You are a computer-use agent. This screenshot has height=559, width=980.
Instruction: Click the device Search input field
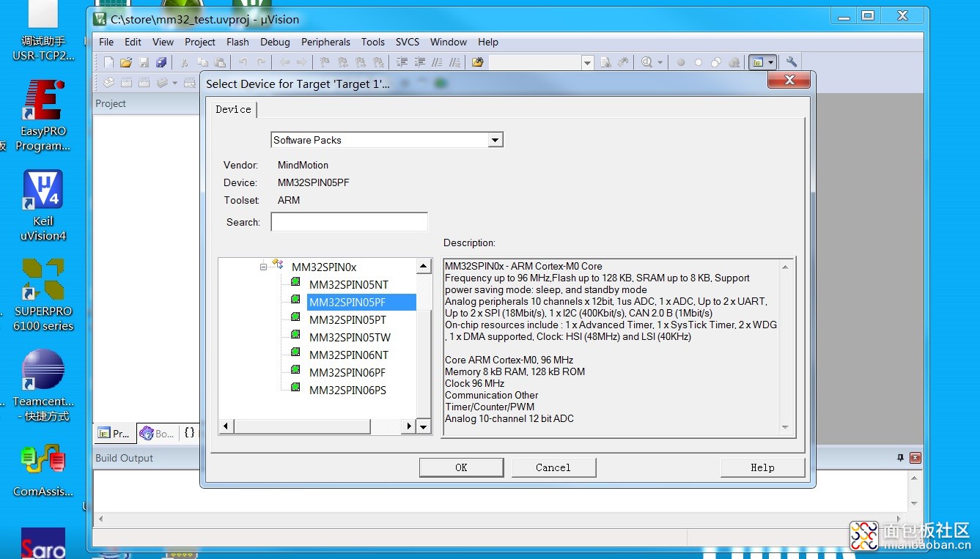tap(349, 222)
